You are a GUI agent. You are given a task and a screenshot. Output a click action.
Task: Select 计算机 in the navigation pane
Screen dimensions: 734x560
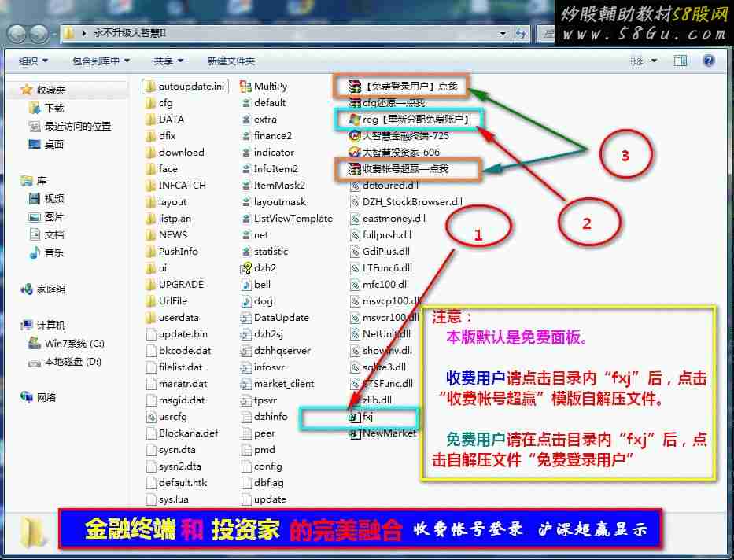50,325
